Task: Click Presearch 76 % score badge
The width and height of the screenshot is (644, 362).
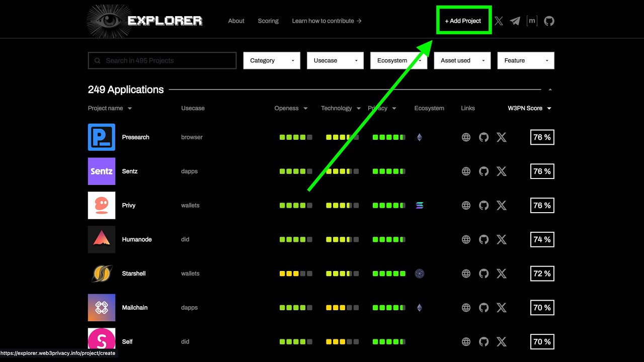Action: coord(542,137)
